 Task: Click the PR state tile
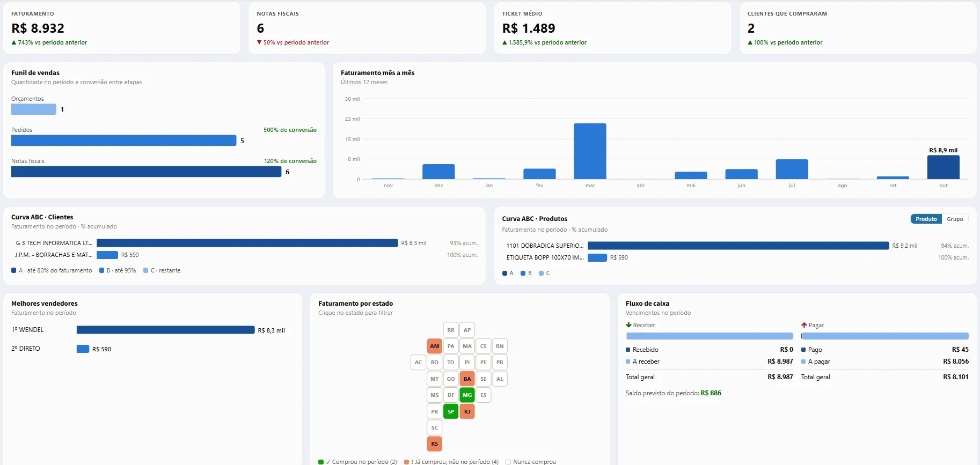point(435,411)
